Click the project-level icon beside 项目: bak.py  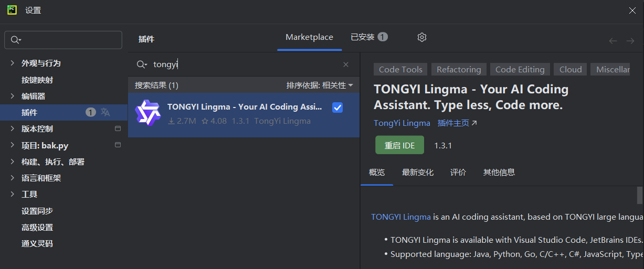coord(118,145)
